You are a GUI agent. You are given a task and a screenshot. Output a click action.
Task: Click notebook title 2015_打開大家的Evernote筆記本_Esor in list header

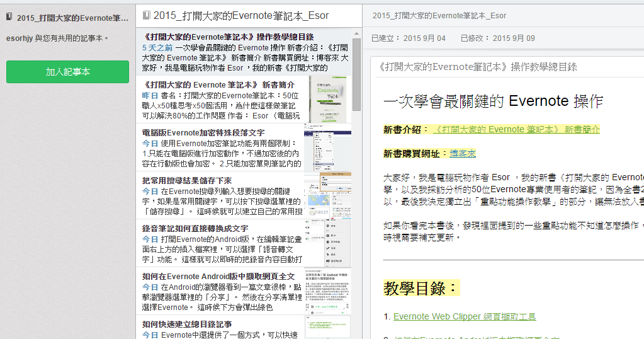click(241, 16)
